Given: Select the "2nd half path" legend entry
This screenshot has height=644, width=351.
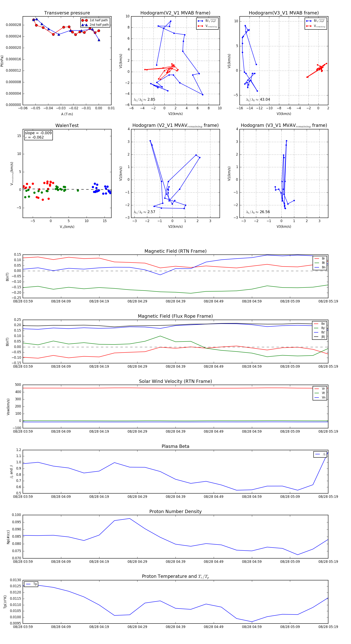Looking at the screenshot, I should click(95, 25).
